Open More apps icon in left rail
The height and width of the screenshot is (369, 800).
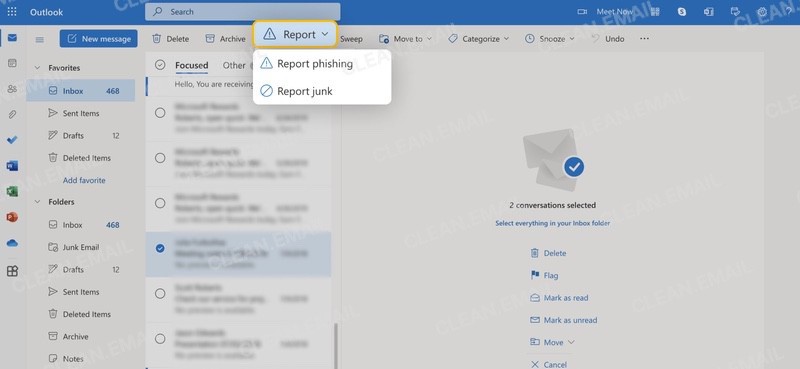tap(12, 271)
